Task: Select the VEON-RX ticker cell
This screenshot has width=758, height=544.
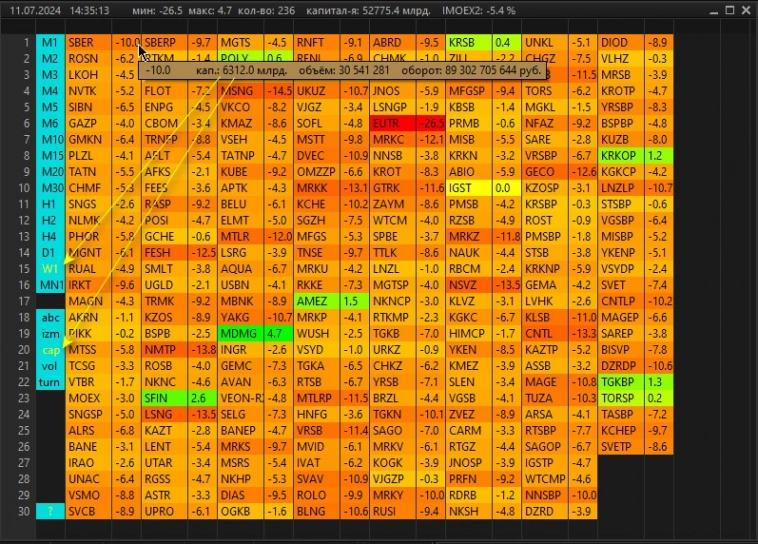Action: (241, 398)
